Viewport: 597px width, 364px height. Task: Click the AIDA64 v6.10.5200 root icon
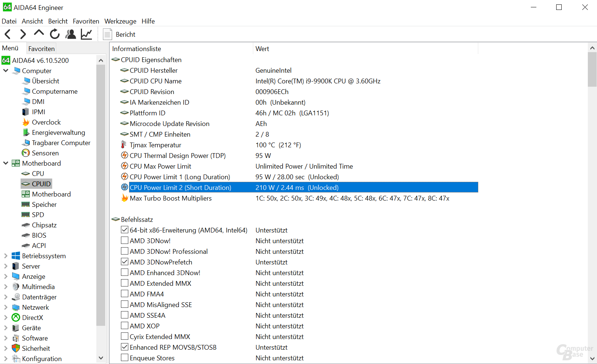click(6, 60)
